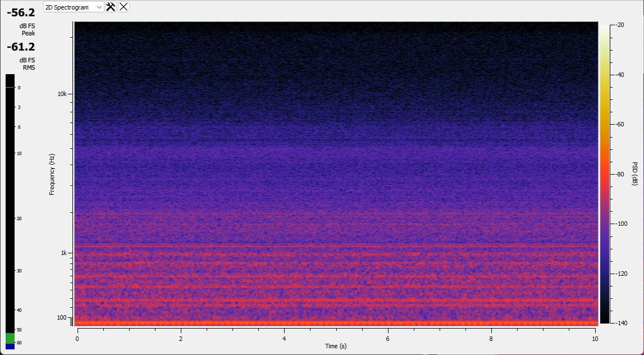Image resolution: width=644 pixels, height=355 pixels.
Task: Click the -61.2 RMS level readout
Action: point(21,47)
